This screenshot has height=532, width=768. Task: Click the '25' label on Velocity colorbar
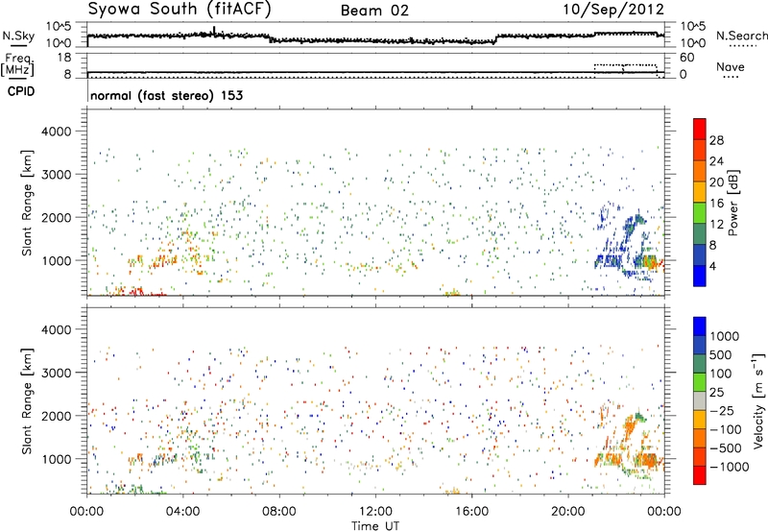click(716, 392)
